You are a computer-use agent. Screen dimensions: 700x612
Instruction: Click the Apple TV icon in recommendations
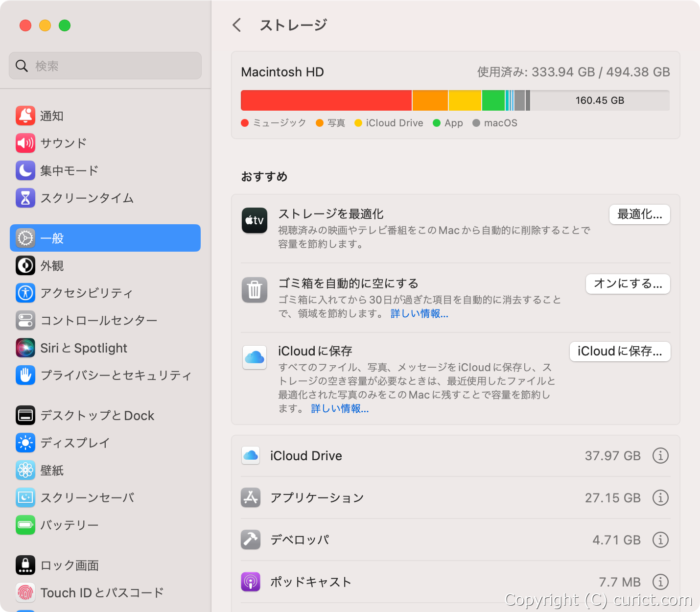(x=255, y=220)
